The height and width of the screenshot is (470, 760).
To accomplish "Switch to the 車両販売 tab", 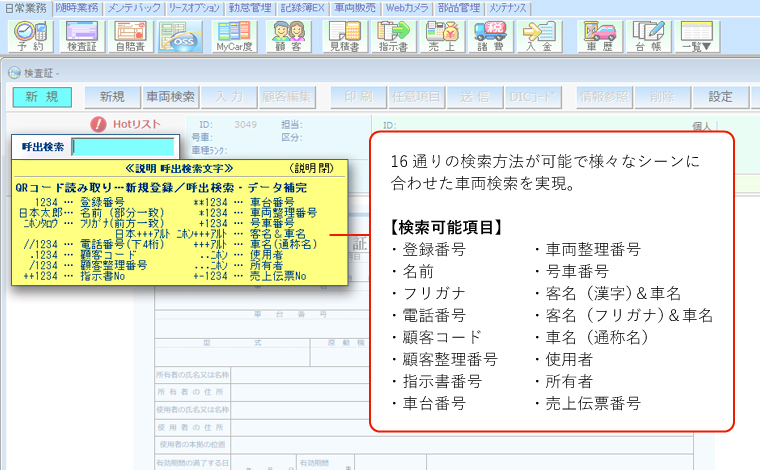I will click(x=355, y=8).
